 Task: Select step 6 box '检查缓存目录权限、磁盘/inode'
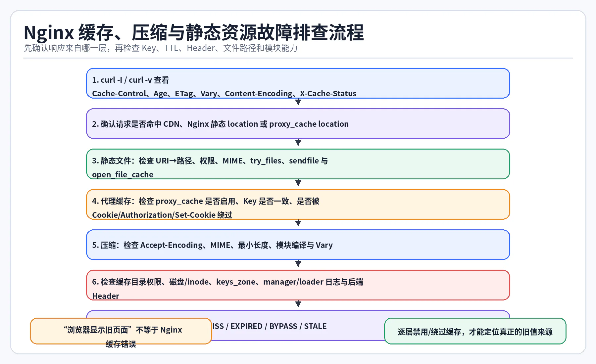point(298,285)
